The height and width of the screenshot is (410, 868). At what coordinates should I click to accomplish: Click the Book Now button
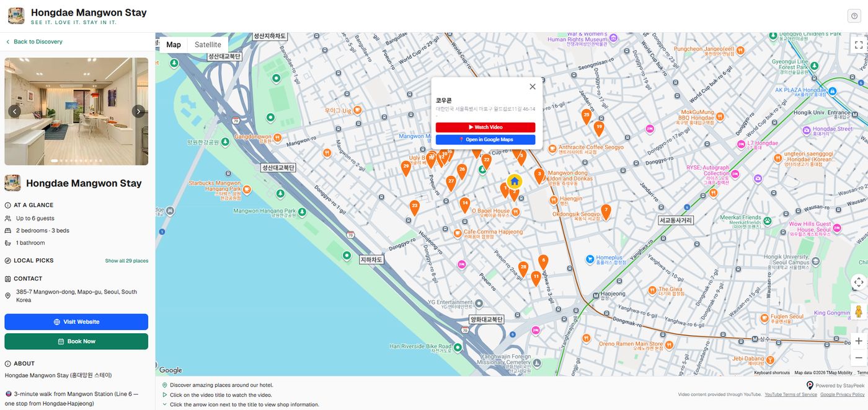point(76,341)
